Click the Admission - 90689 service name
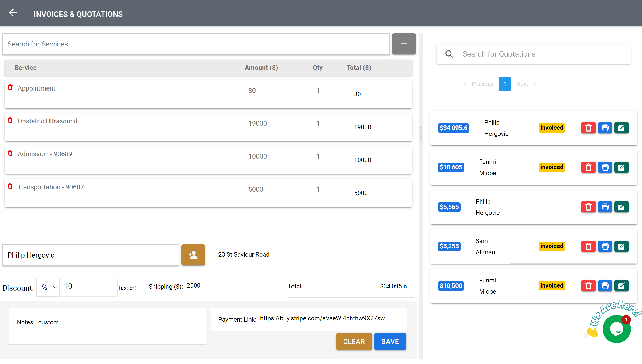The image size is (642, 364). (x=45, y=154)
